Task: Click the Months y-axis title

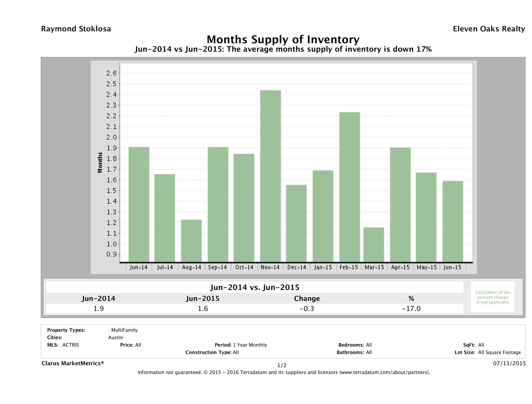Action: [100, 163]
